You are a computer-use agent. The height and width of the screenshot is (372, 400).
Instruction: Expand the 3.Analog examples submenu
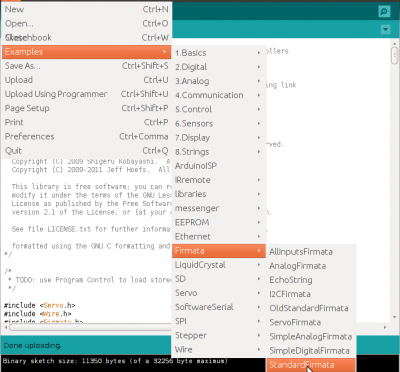pos(219,81)
